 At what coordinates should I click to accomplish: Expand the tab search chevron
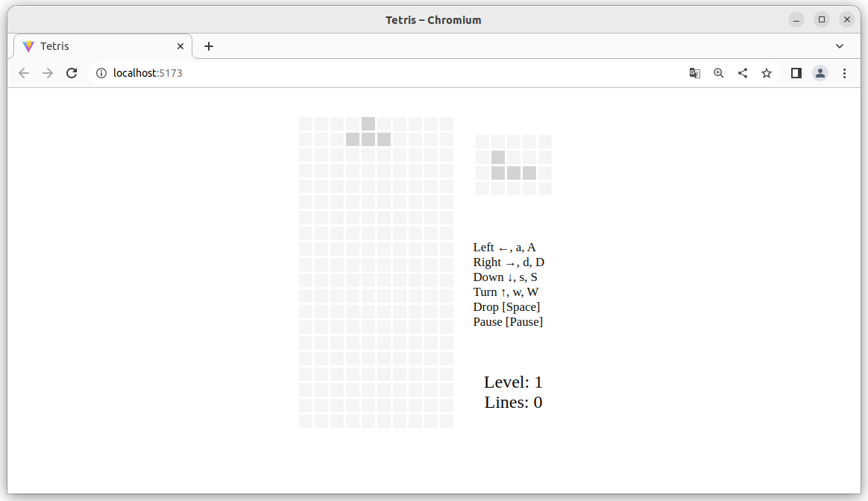839,46
